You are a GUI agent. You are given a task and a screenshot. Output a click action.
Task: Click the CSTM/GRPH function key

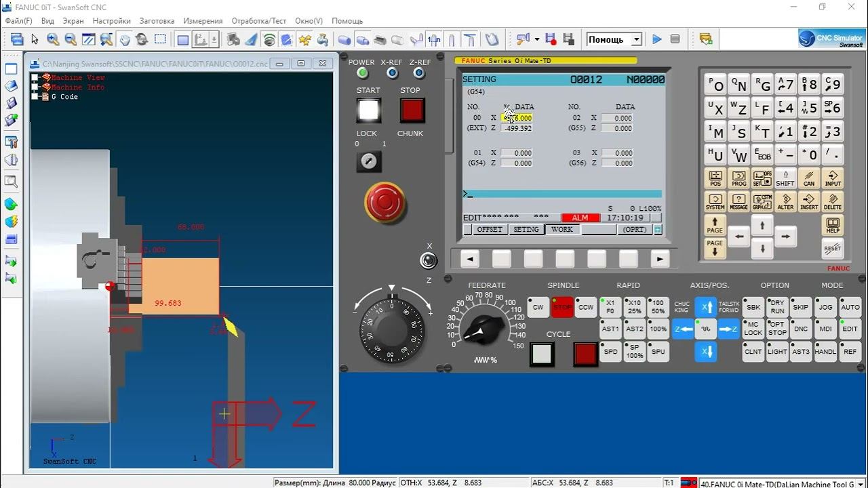(x=762, y=202)
